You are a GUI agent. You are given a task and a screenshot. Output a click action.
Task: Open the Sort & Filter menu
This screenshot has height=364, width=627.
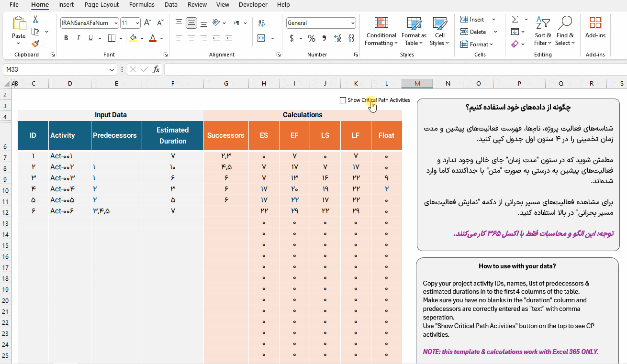coord(543,32)
